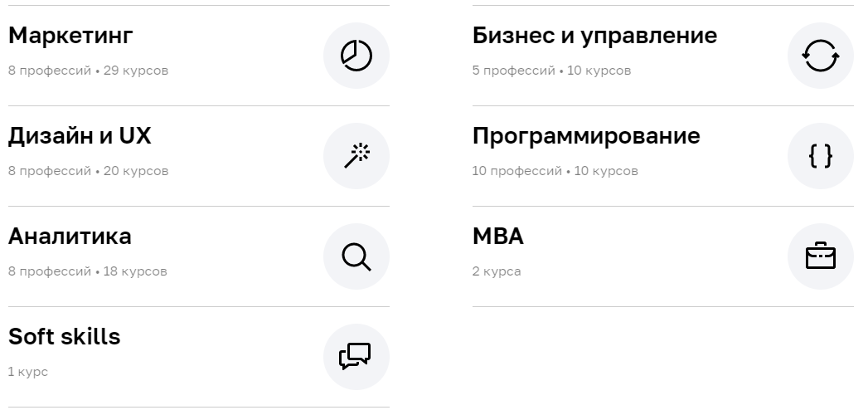Click the '2 курса' text under MBA
The image size is (868, 410).
click(497, 271)
